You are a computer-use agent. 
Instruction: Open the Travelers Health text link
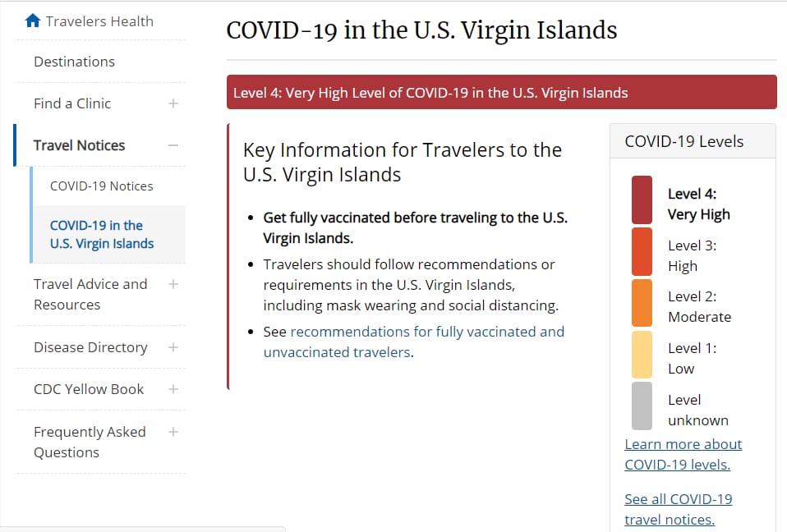(99, 21)
